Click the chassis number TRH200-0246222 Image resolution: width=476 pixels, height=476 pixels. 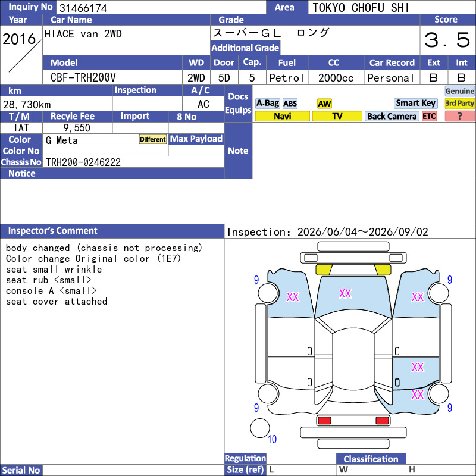click(83, 162)
